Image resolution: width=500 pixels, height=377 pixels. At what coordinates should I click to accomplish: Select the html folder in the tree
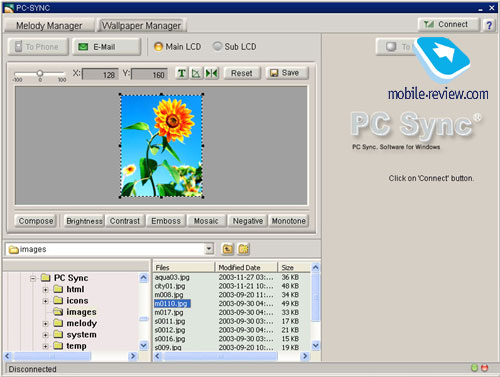point(75,289)
